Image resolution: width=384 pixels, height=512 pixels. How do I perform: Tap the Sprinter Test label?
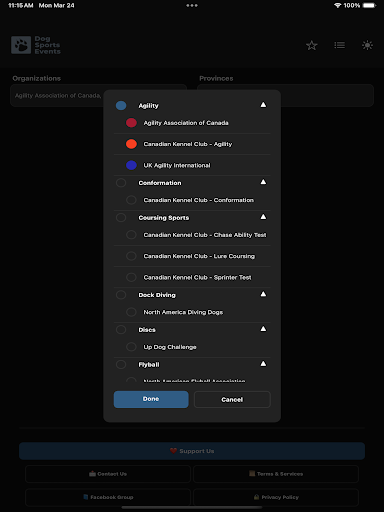coord(197,278)
